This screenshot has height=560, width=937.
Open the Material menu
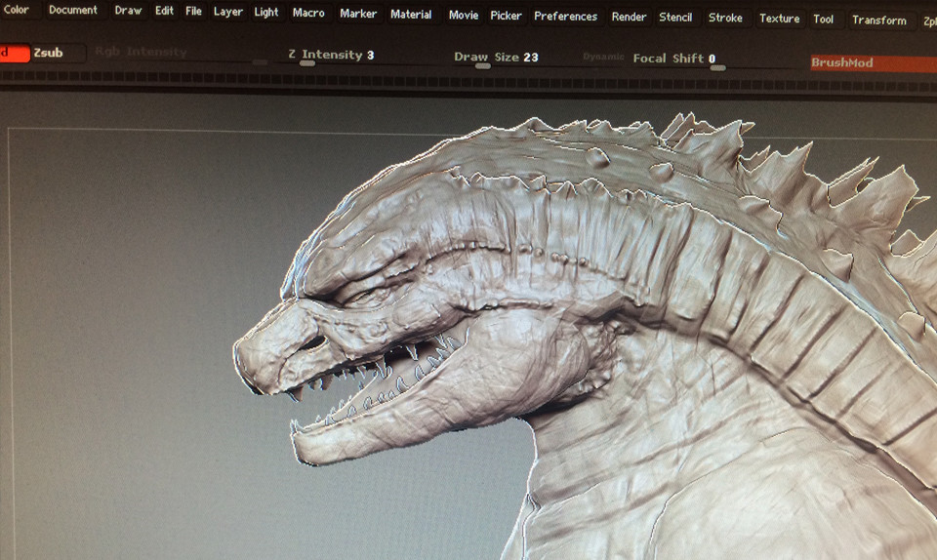pos(411,15)
